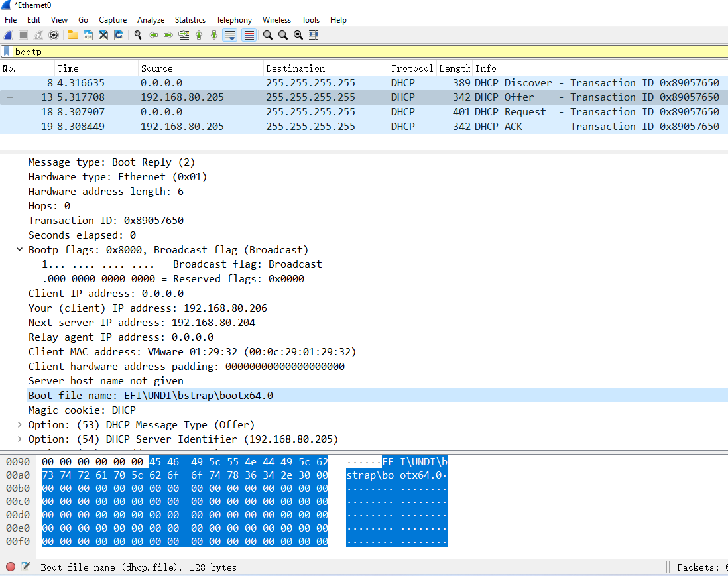Sort packets by the Source column header

[x=156, y=68]
